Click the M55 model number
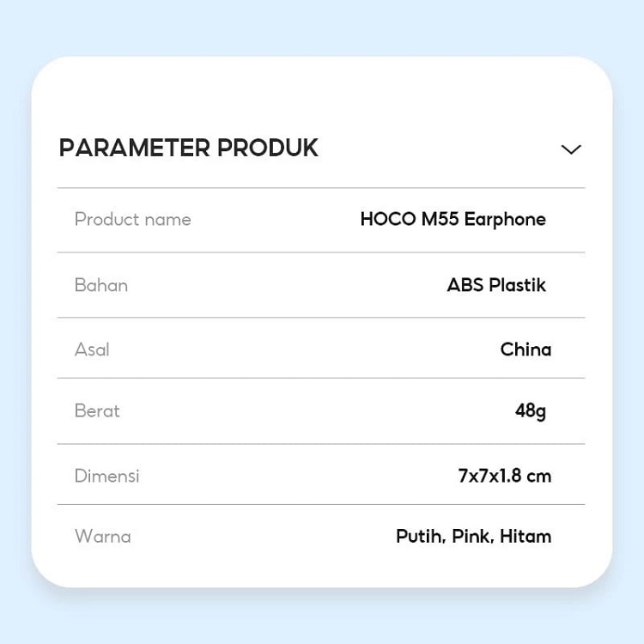The height and width of the screenshot is (644, 644). point(440,219)
